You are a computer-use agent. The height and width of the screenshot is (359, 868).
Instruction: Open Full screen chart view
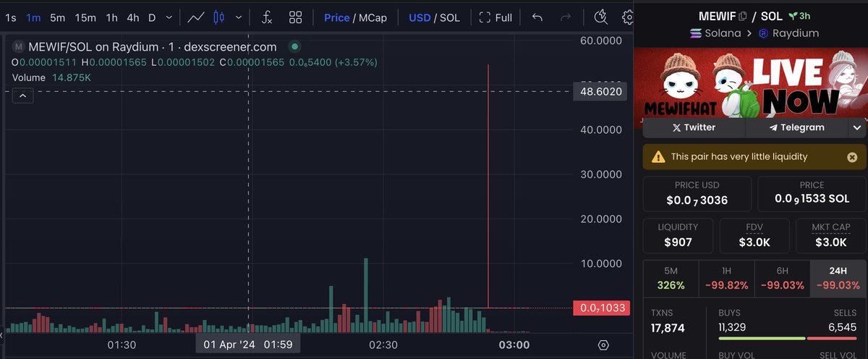click(496, 17)
